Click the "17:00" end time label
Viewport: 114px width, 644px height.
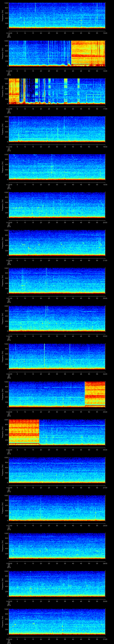pyautogui.click(x=105, y=109)
